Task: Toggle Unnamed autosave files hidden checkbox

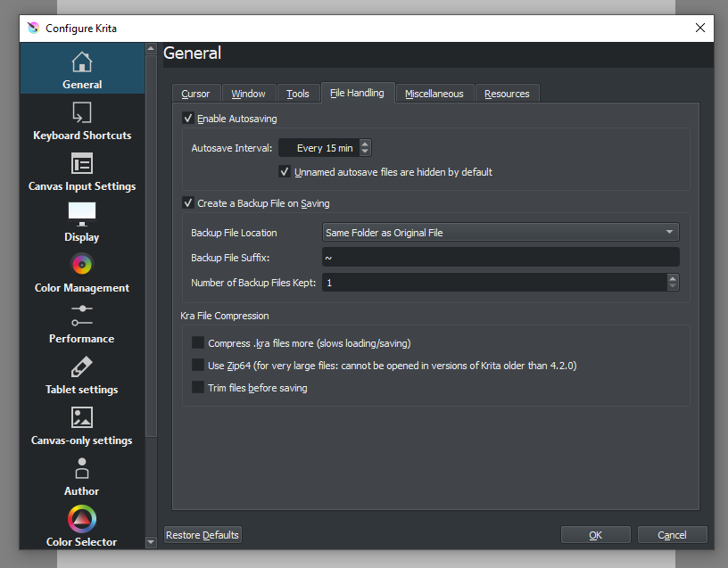Action: tap(285, 172)
